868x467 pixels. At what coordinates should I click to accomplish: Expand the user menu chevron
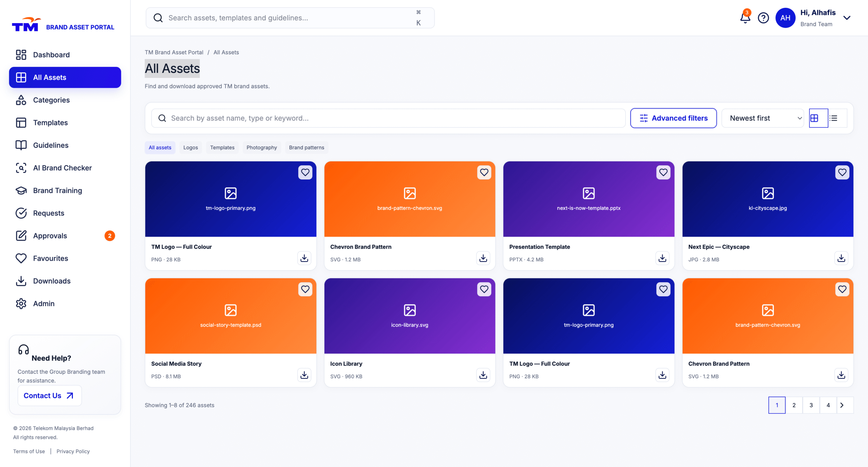[847, 18]
